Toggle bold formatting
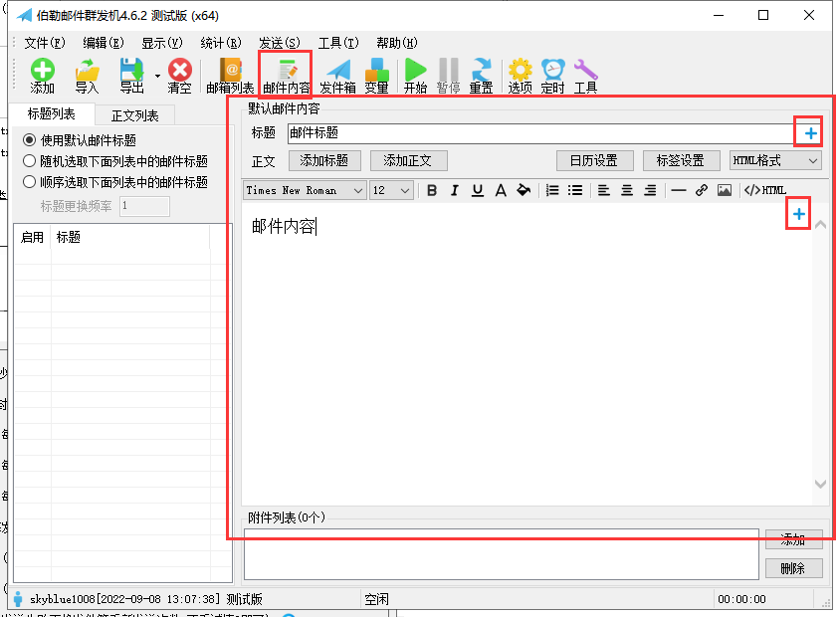This screenshot has width=840, height=617. (432, 191)
